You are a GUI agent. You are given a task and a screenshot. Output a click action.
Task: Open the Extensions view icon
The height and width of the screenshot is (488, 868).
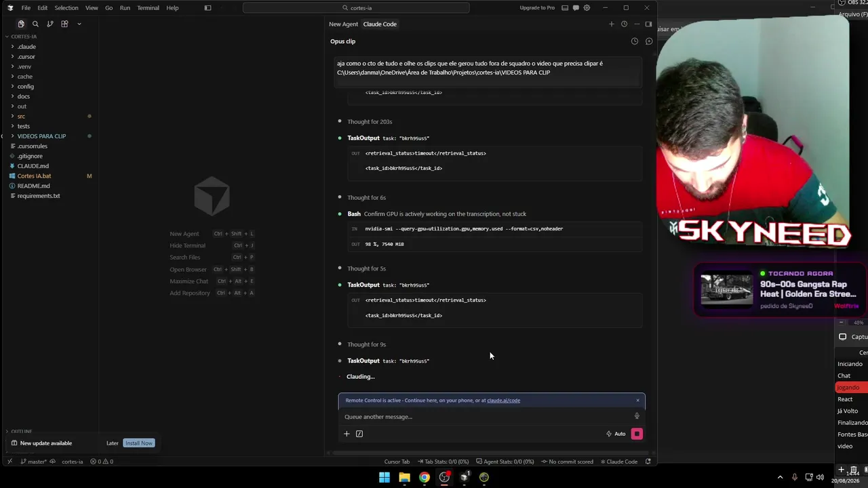tap(64, 24)
